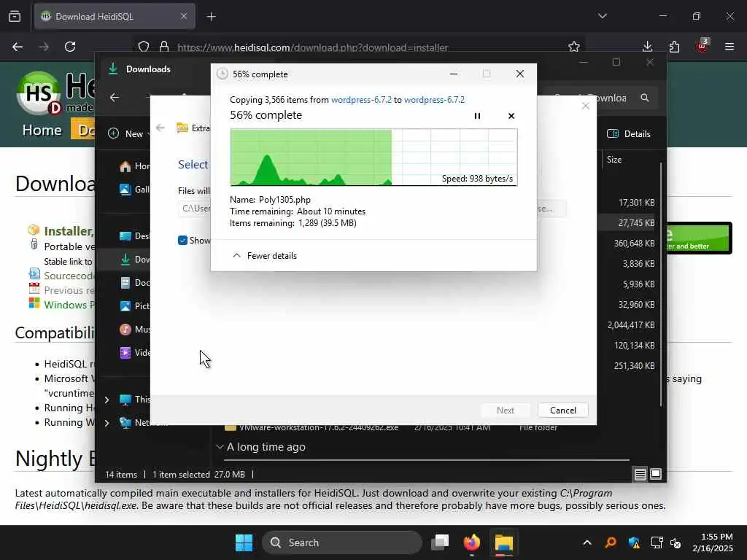Click the site padlock icon

164,47
